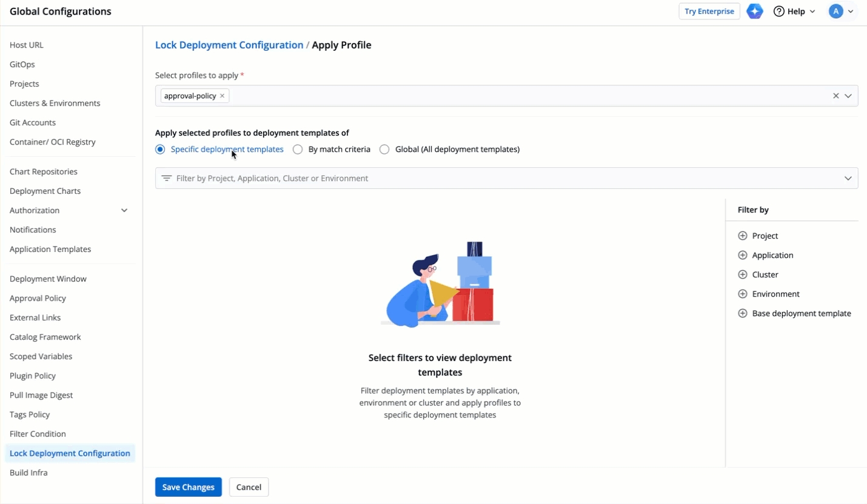
Task: Click the Lock Deployment Configuration breadcrumb link
Action: [x=229, y=45]
